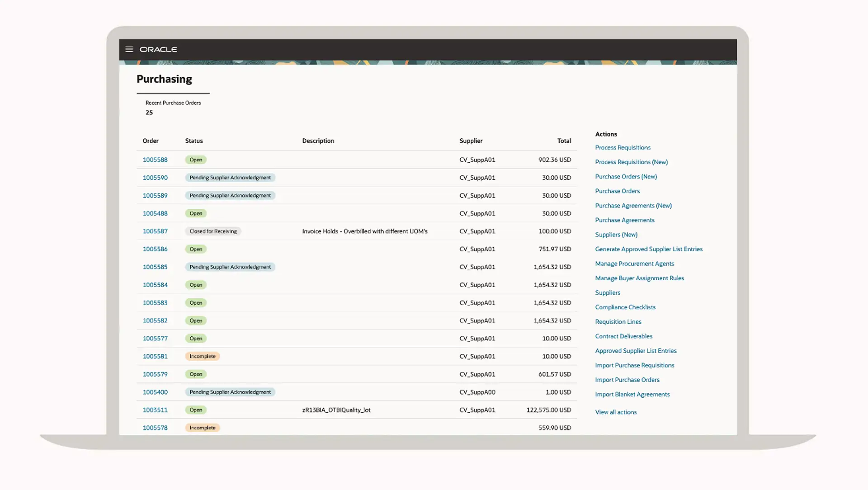868x490 pixels.
Task: Open incomplete order 1005581
Action: (155, 356)
